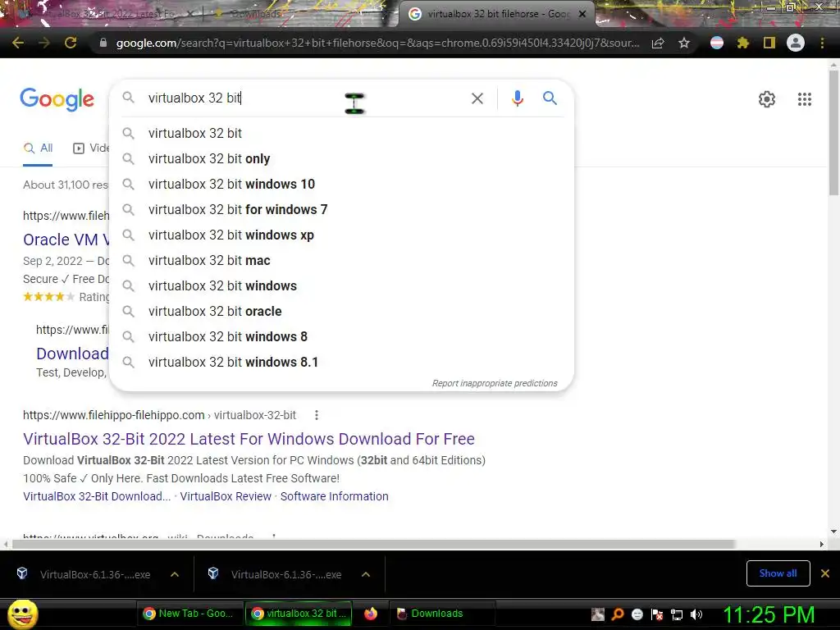This screenshot has width=840, height=630.
Task: Choose suggestion virtualbox 32 bit oracle
Action: tap(341, 311)
